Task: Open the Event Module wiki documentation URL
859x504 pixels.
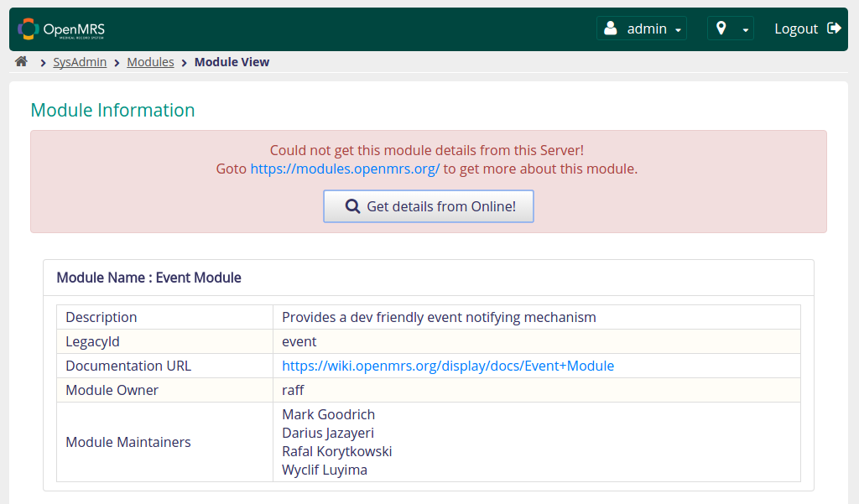Action: 448,366
